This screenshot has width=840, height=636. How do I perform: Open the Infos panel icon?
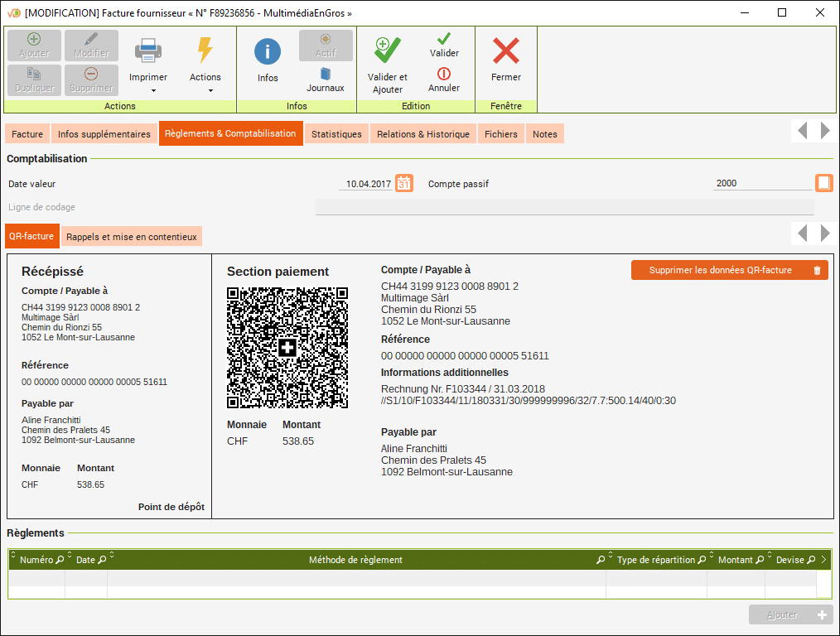(x=268, y=52)
